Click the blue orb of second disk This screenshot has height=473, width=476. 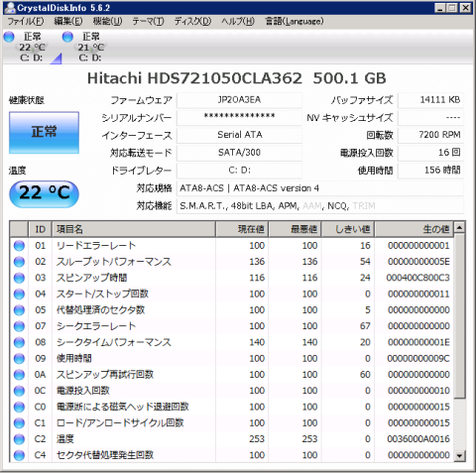tap(67, 37)
